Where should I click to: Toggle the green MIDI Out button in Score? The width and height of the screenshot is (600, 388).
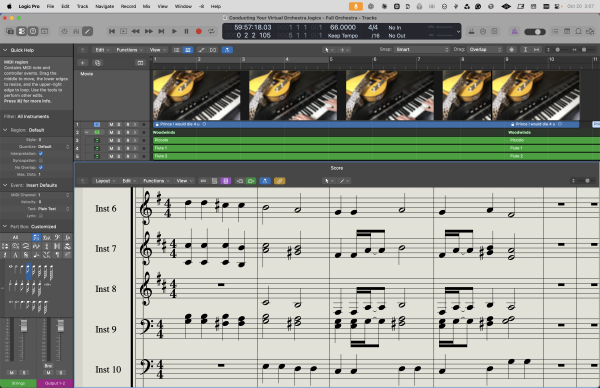pyautogui.click(x=251, y=181)
